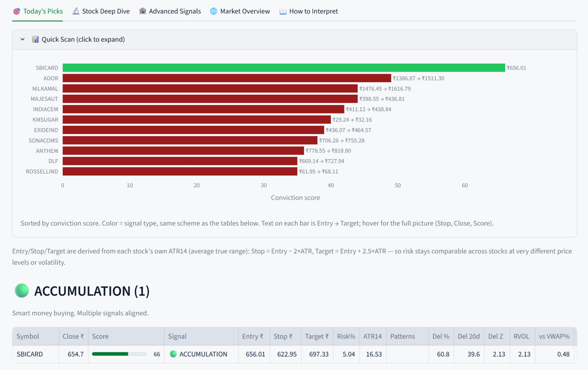This screenshot has height=370, width=588.
Task: Click the 622.95 Stop cell in table
Action: pyautogui.click(x=285, y=354)
